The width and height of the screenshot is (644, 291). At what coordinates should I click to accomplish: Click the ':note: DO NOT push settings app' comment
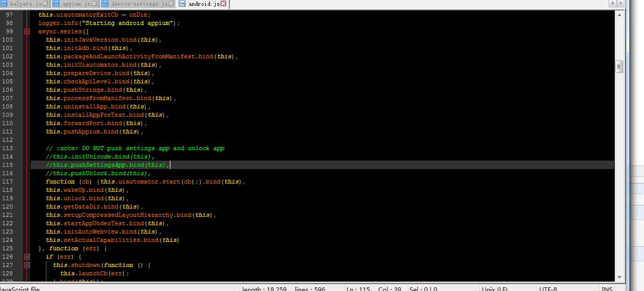point(135,148)
